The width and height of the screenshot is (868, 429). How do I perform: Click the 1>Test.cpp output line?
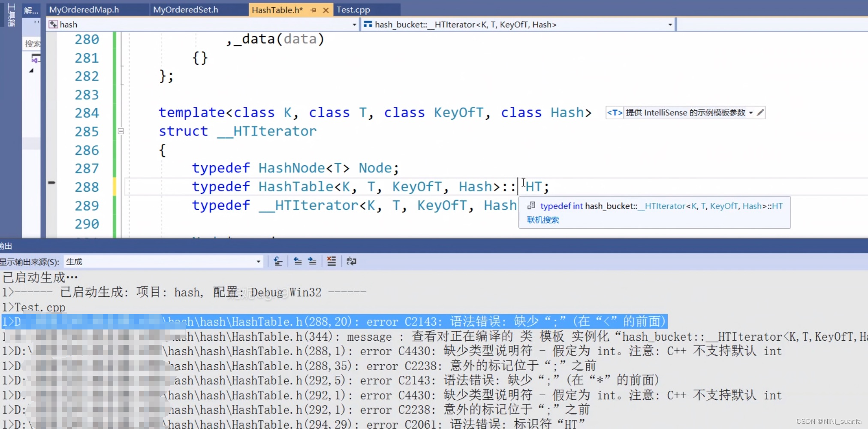coord(34,307)
